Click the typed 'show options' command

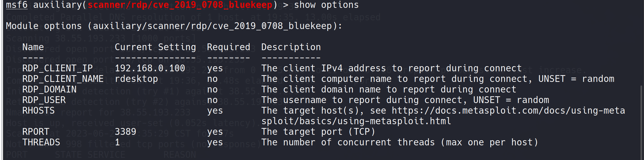pos(326,5)
